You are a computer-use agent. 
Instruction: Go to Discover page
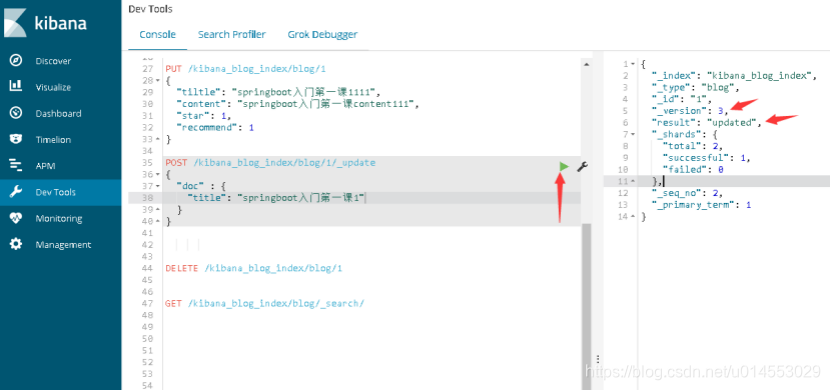pyautogui.click(x=53, y=61)
